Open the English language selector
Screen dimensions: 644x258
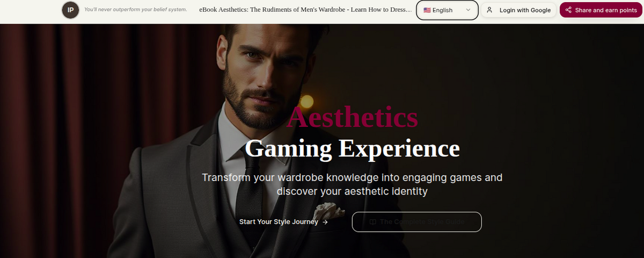[x=447, y=10]
